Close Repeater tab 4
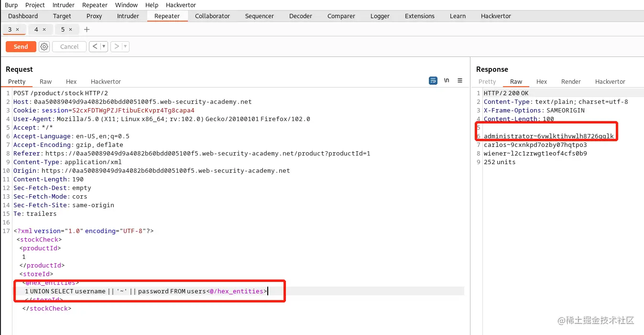The width and height of the screenshot is (644, 335). tap(44, 30)
